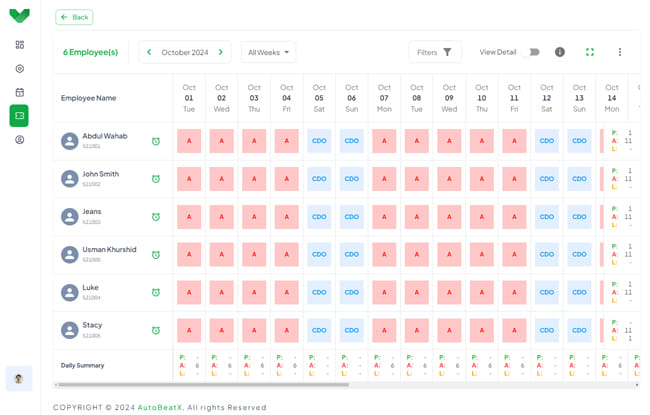The image size is (650, 415).
Task: Select the highlighted attendance sidebar icon
Action: click(x=19, y=116)
